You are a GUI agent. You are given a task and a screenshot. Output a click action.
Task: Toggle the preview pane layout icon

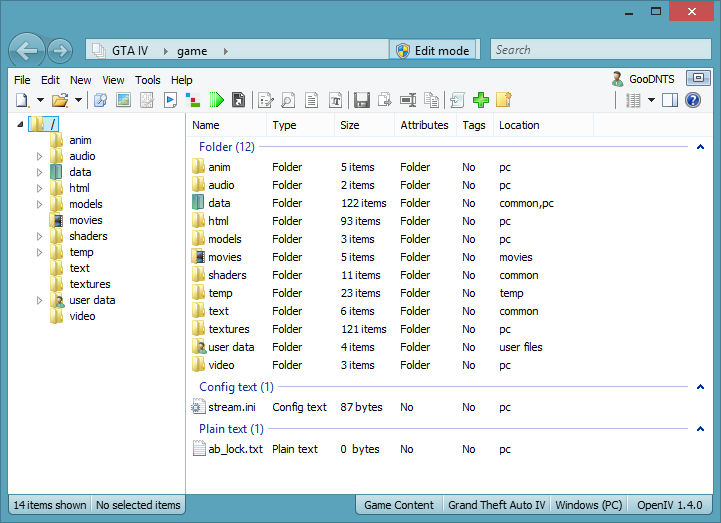(670, 100)
